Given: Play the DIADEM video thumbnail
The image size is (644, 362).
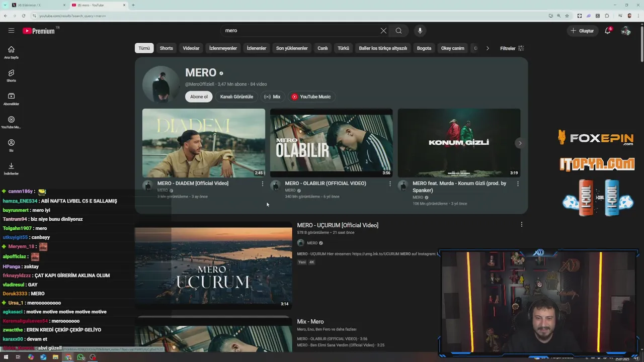Looking at the screenshot, I should pos(204,143).
